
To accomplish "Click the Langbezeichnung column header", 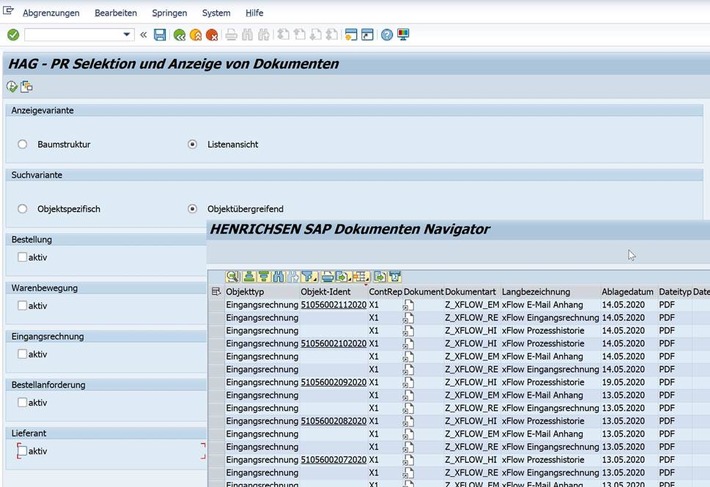I will (550, 292).
